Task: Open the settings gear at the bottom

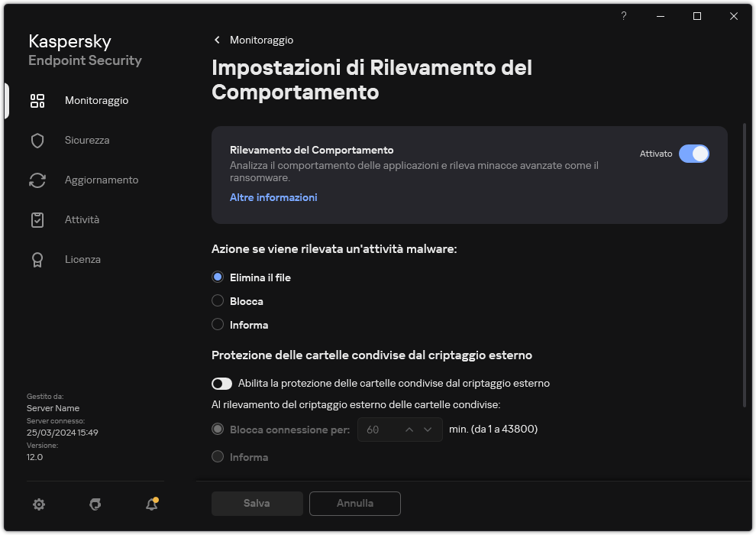Action: point(38,504)
